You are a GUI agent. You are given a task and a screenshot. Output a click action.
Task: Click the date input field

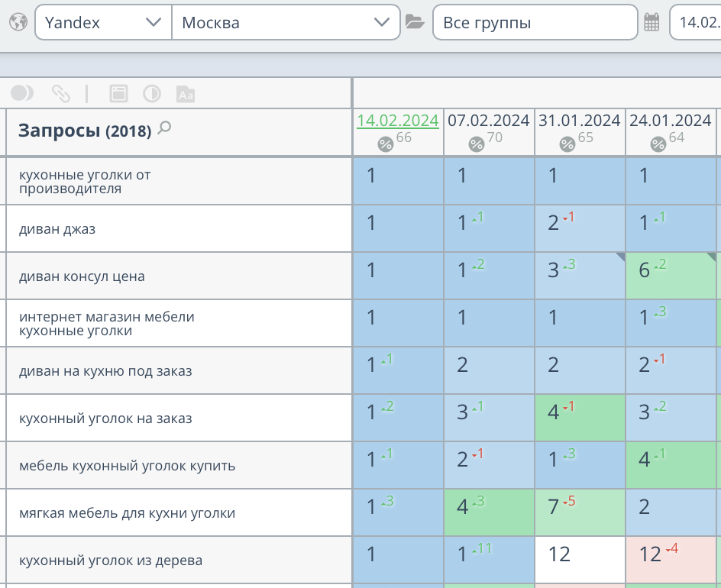coord(697,22)
